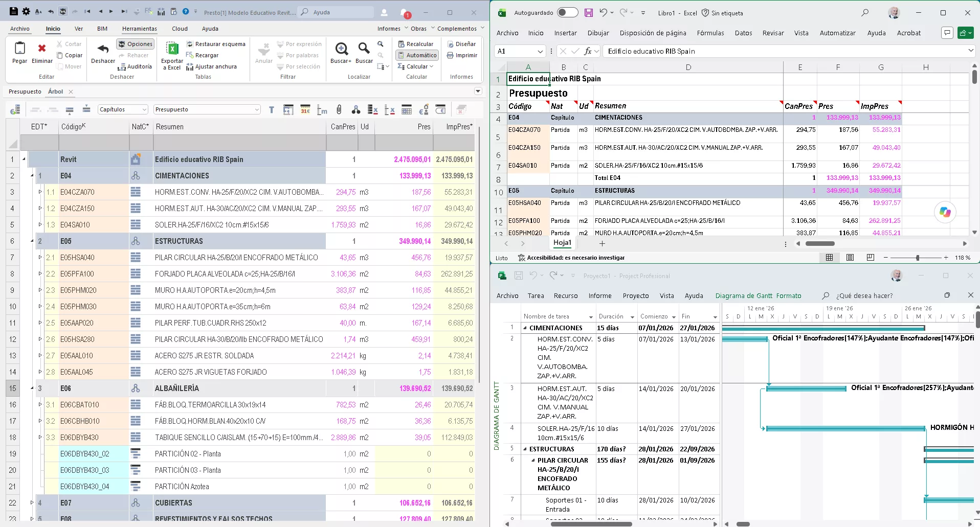Screen dimensions: 980x527
Task: Click the Excel comments speech bubble icon
Action: 947,33
